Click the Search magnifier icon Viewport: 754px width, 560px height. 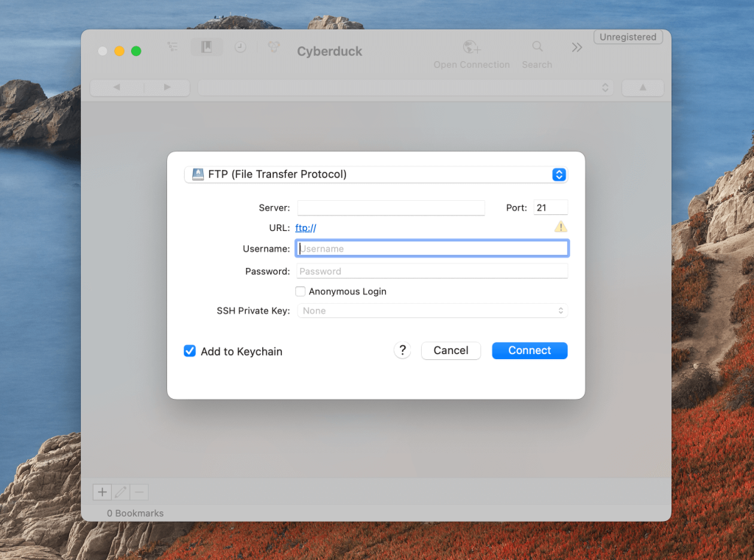coord(537,47)
